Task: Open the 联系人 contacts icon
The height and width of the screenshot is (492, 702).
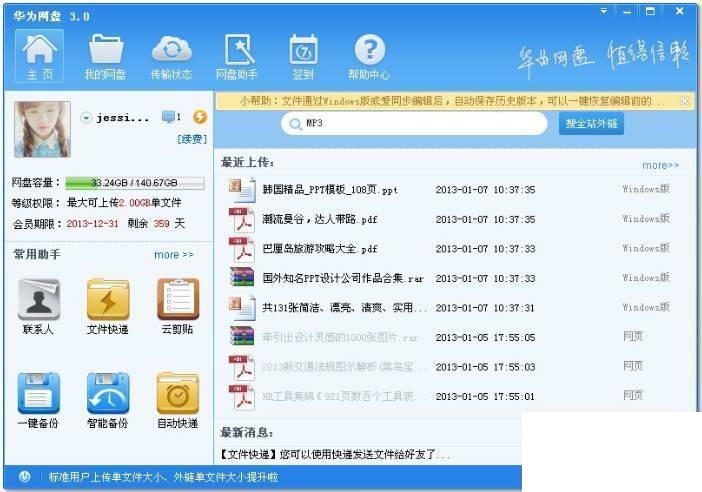Action: tap(39, 307)
